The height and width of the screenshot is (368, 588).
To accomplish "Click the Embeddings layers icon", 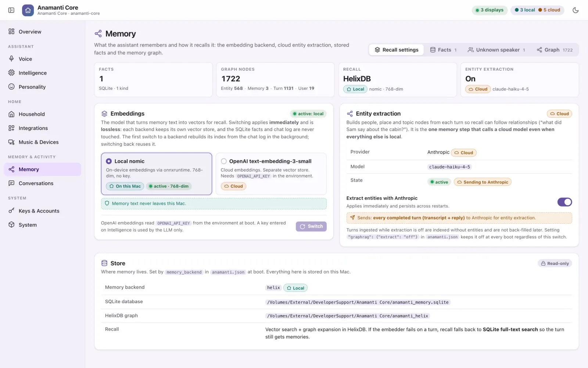I will (104, 114).
